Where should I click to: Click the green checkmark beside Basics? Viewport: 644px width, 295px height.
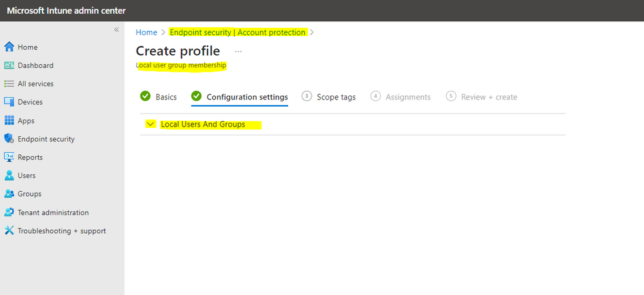click(145, 96)
